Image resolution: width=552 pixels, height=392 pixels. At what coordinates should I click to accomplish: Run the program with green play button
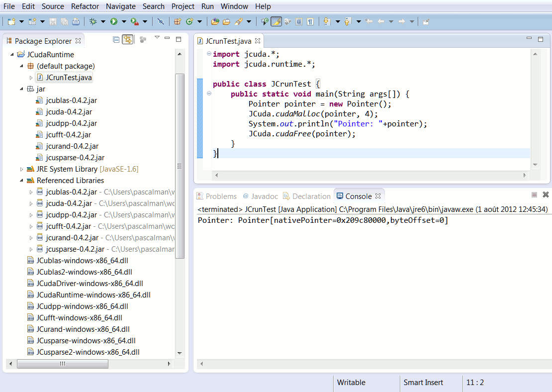(114, 21)
